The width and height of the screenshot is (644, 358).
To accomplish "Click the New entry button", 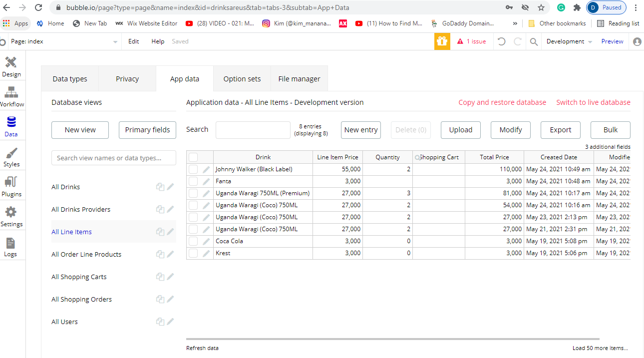I will coord(361,130).
